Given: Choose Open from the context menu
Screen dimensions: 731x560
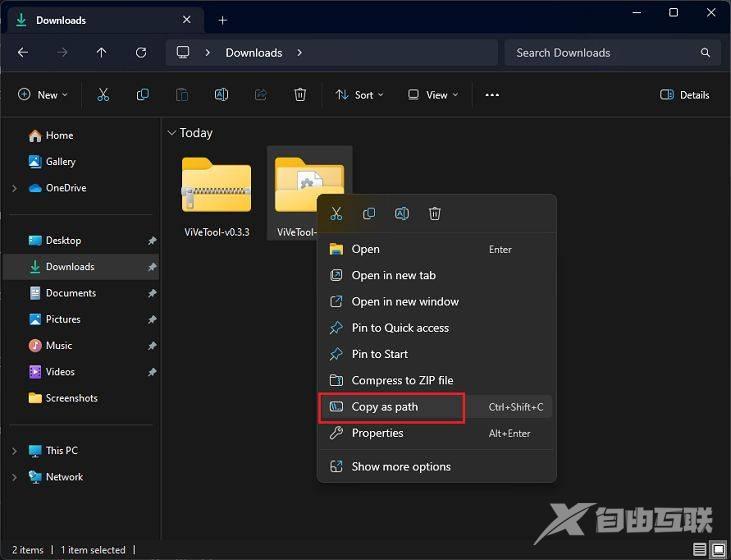Looking at the screenshot, I should coord(437,249).
